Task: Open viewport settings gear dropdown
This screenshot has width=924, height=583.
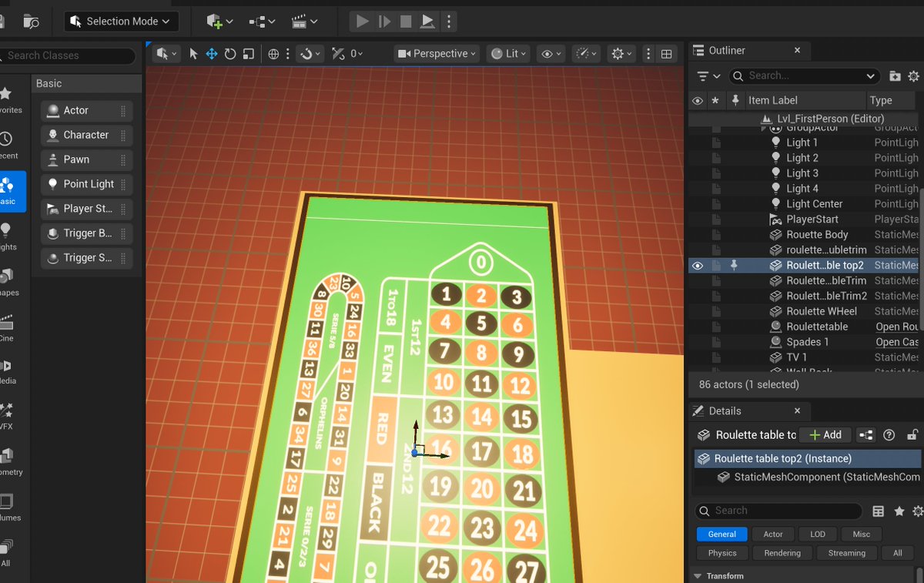Action: coord(621,53)
